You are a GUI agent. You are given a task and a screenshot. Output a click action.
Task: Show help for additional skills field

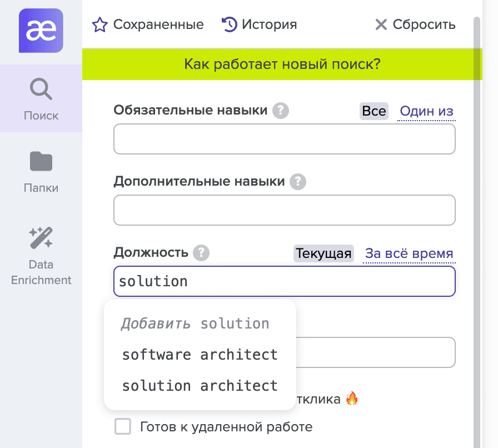click(298, 181)
